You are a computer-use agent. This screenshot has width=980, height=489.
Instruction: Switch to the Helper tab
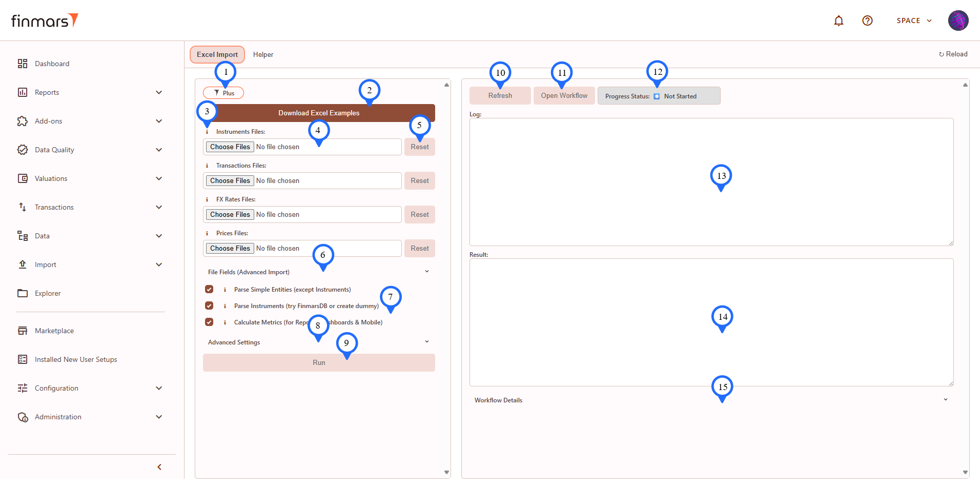263,54
